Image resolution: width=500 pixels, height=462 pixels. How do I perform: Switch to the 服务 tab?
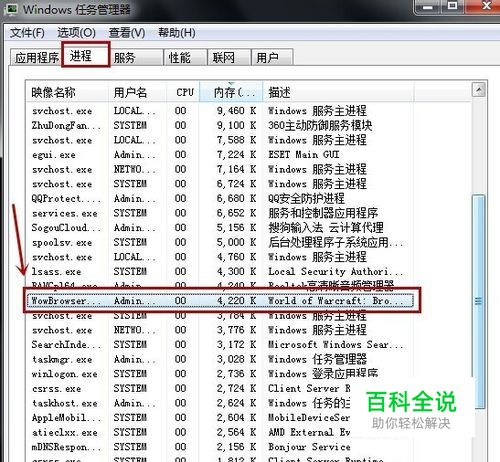point(136,57)
